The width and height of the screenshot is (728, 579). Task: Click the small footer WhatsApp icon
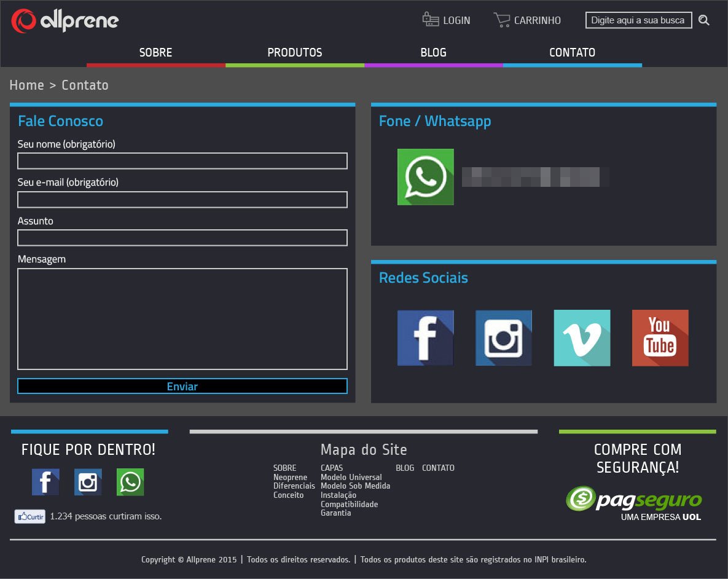(130, 482)
